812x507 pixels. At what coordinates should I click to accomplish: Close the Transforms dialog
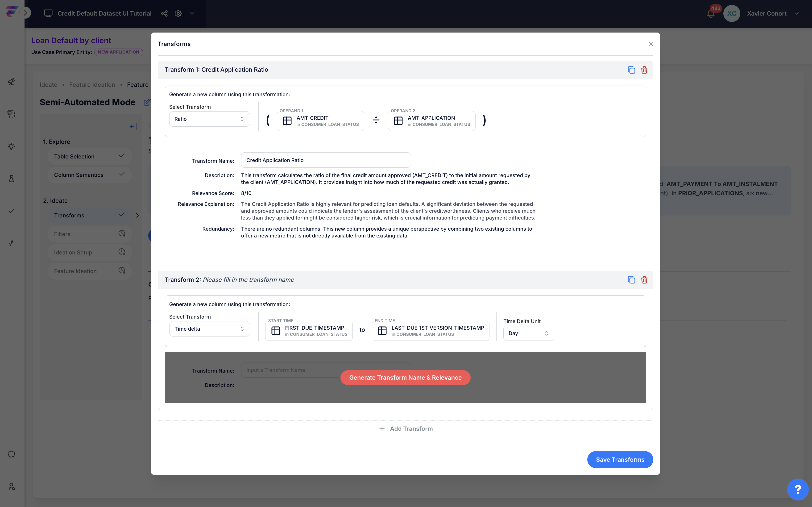click(x=650, y=44)
